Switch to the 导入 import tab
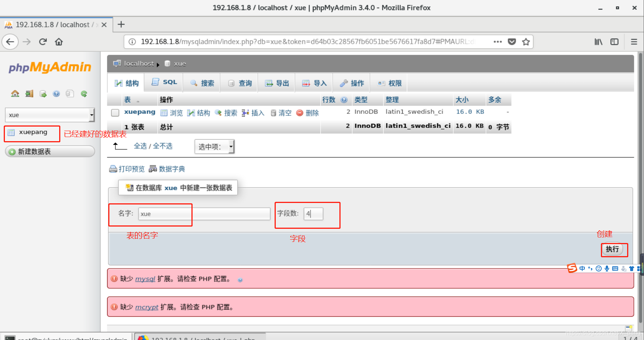The height and width of the screenshot is (340, 644). tap(314, 83)
